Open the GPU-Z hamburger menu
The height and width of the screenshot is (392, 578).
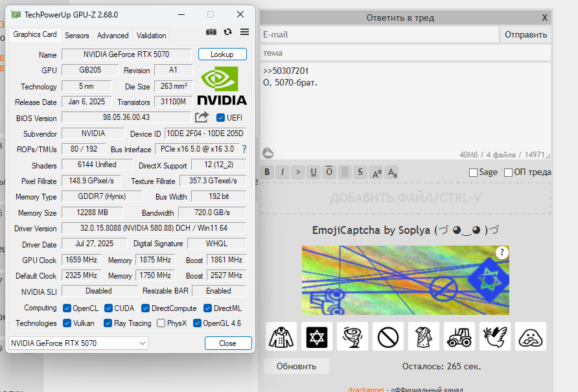(244, 32)
